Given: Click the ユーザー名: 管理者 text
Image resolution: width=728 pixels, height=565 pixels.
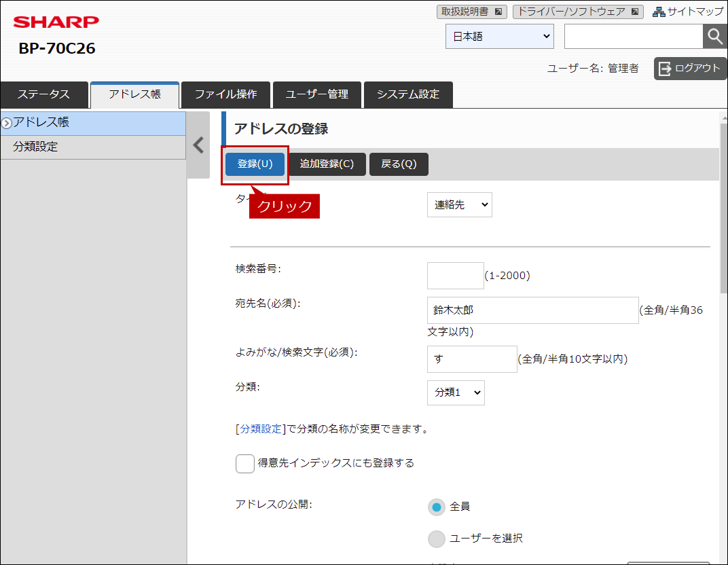Looking at the screenshot, I should pos(593,68).
